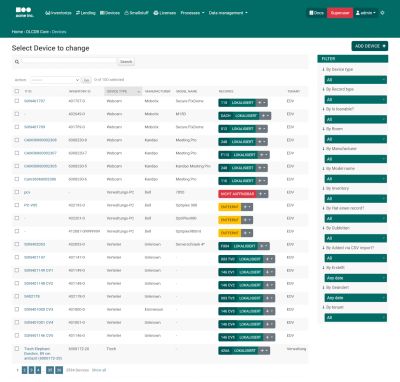Jump to page 26 in the pagination
Image resolution: width=400 pixels, height=382 pixels.
coord(59,370)
